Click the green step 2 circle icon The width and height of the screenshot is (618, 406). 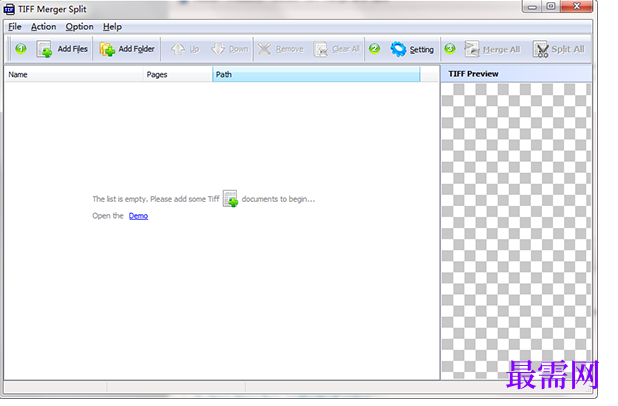374,48
